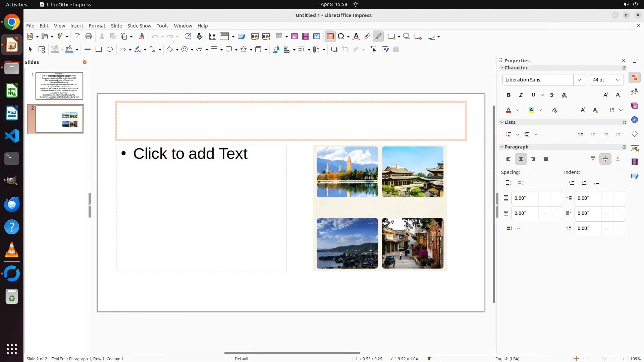
Task: Collapse the Lists section
Action: [502, 122]
